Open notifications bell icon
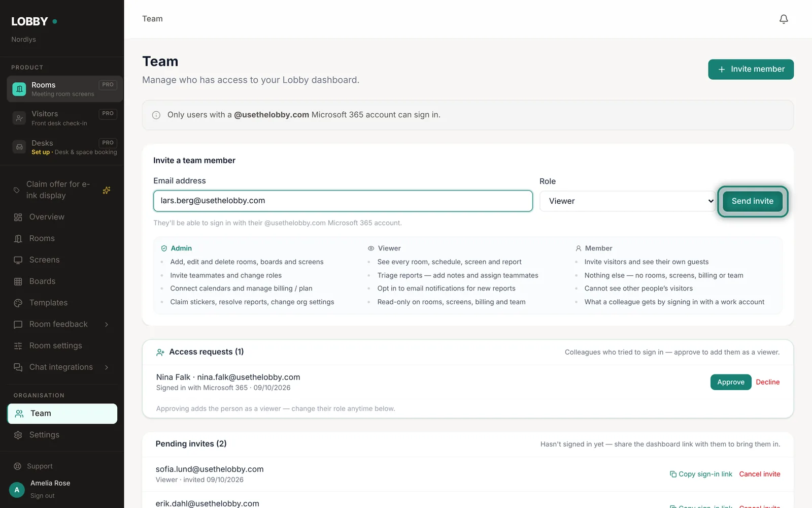The width and height of the screenshot is (812, 508). pos(784,19)
